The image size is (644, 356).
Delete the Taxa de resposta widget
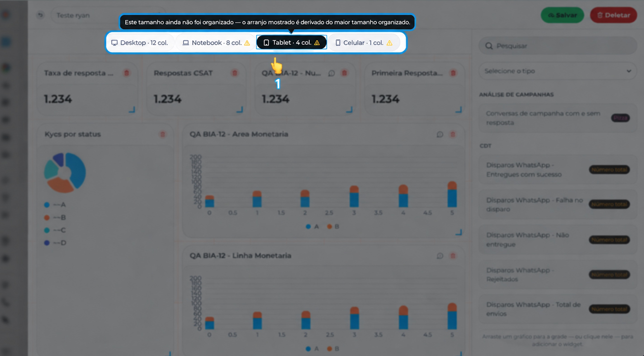(126, 73)
